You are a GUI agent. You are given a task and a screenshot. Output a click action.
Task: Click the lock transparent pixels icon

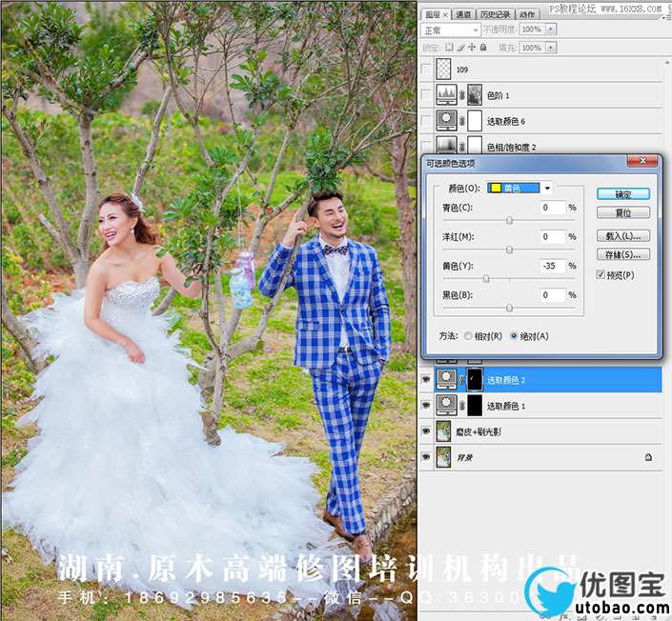pos(449,47)
